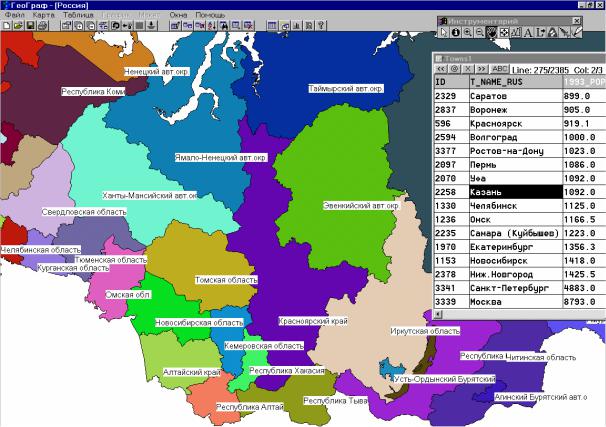Click the 1993_POP column header
Screen dimensions: 606x427
coord(584,82)
